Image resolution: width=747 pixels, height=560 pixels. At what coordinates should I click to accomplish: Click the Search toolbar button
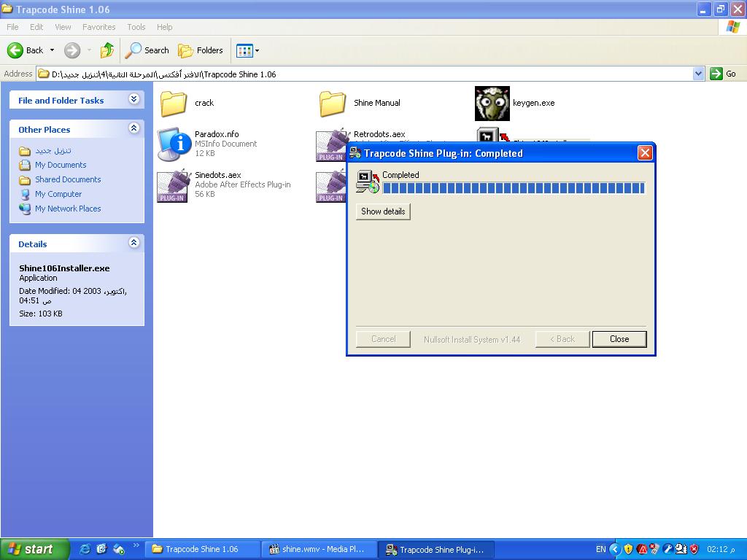147,50
